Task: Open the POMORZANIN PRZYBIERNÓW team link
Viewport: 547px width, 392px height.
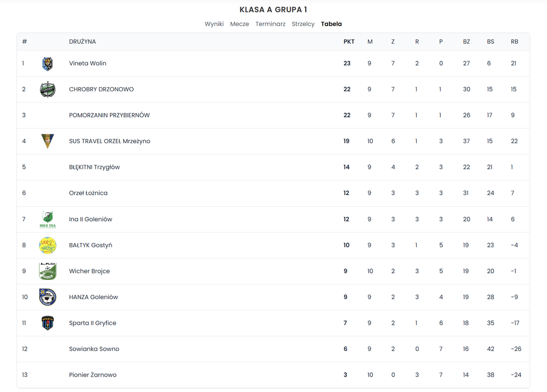Action: point(109,115)
